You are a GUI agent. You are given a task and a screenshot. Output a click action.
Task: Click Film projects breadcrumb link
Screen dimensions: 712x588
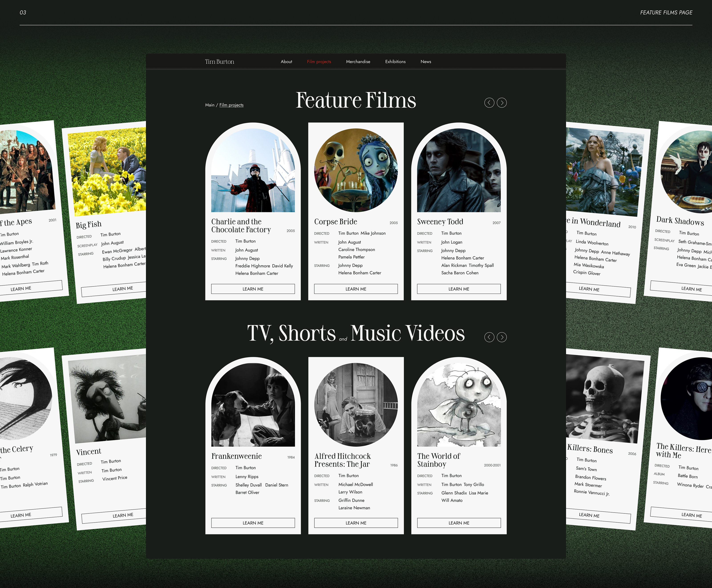tap(231, 105)
